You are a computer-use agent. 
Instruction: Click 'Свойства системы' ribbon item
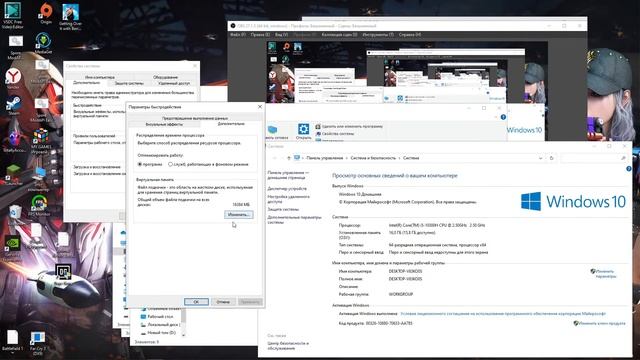(335, 133)
